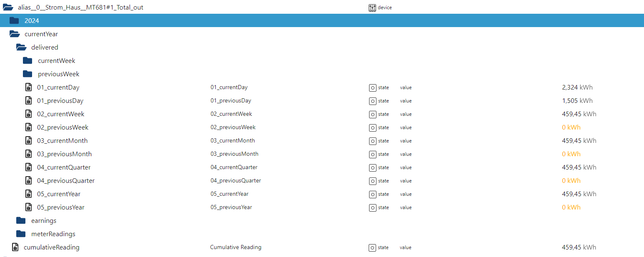
Task: Click the folder icon beside meterReadings
Action: [x=21, y=234]
